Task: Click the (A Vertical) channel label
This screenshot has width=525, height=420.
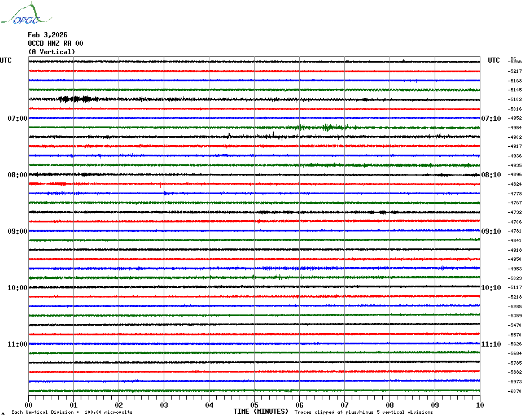Action: click(51, 52)
